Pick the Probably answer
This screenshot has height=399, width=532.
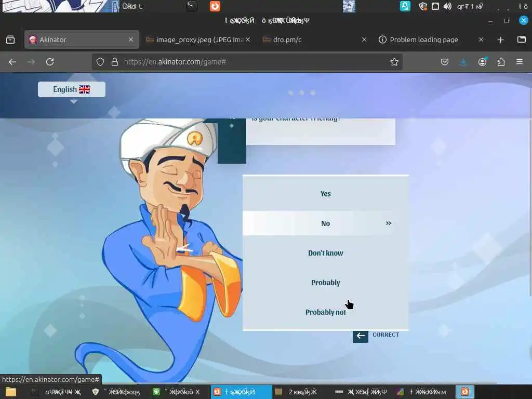pyautogui.click(x=325, y=282)
